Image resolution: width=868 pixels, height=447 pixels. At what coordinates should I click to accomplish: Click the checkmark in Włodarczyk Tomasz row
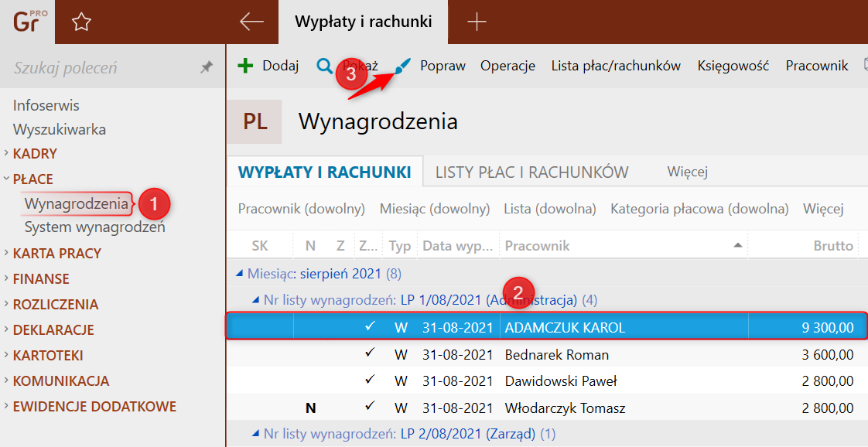(370, 407)
